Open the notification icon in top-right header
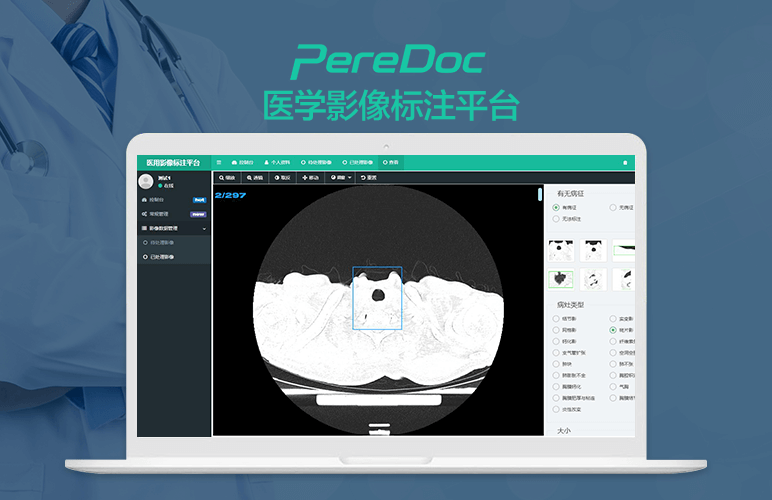This screenshot has height=500, width=772. [625, 162]
